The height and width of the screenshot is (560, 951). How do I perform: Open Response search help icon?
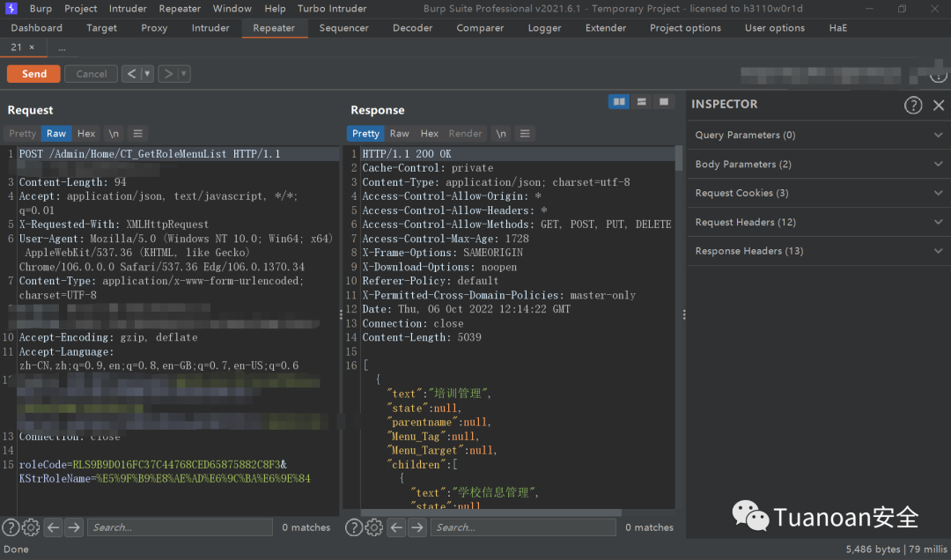[x=354, y=527]
